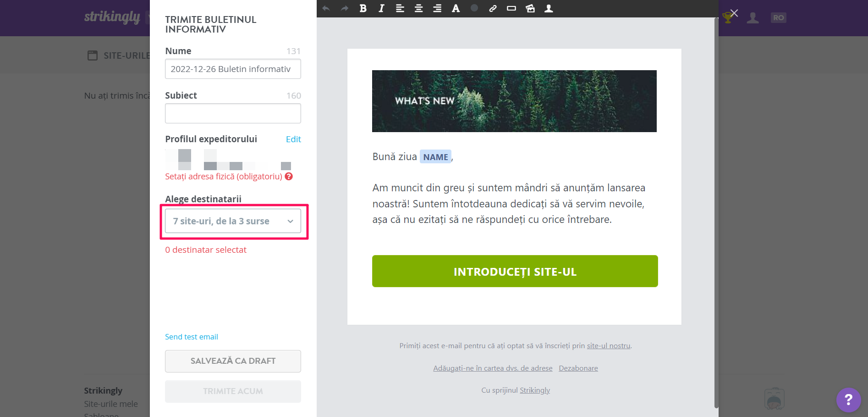Insert a button element
The width and height of the screenshot is (868, 417).
[x=511, y=8]
